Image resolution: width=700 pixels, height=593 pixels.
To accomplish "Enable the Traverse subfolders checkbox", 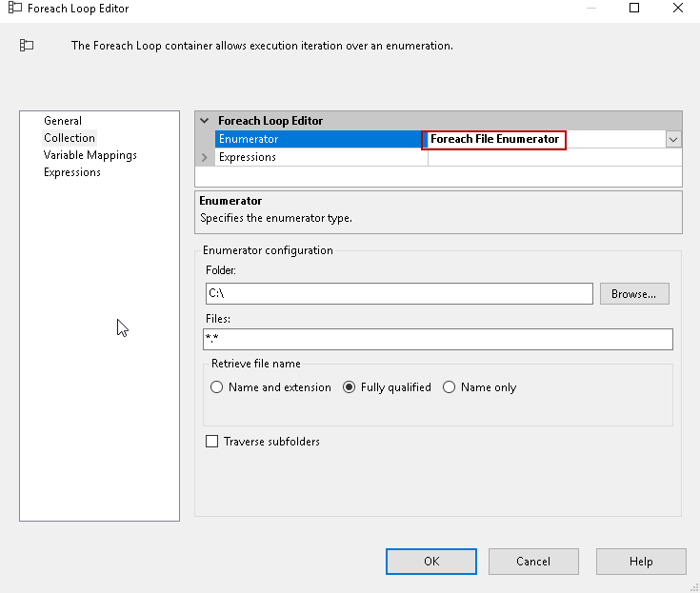I will point(212,442).
